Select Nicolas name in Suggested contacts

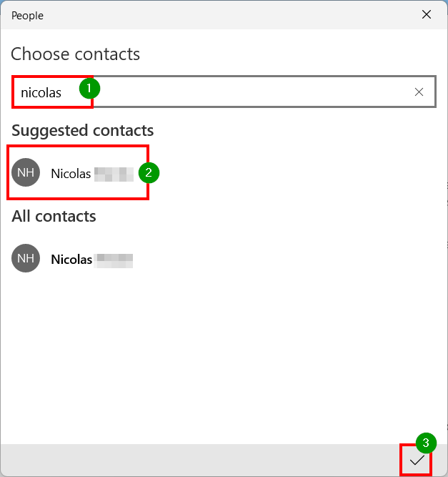(x=71, y=174)
